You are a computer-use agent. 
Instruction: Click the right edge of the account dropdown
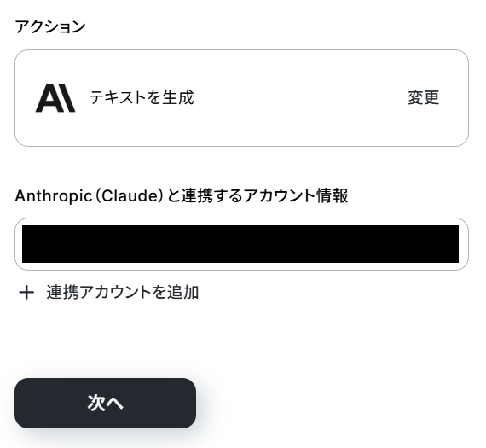(464, 244)
